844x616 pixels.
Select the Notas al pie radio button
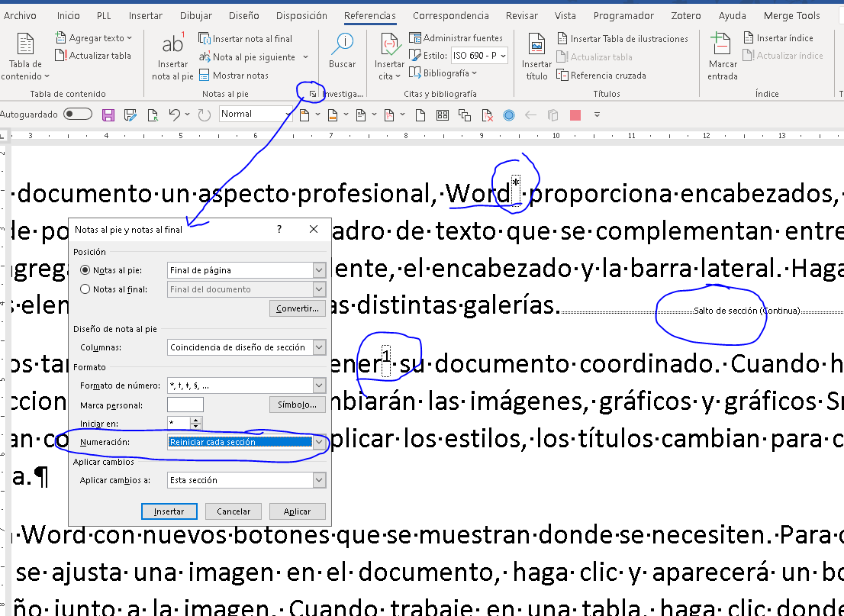click(84, 269)
